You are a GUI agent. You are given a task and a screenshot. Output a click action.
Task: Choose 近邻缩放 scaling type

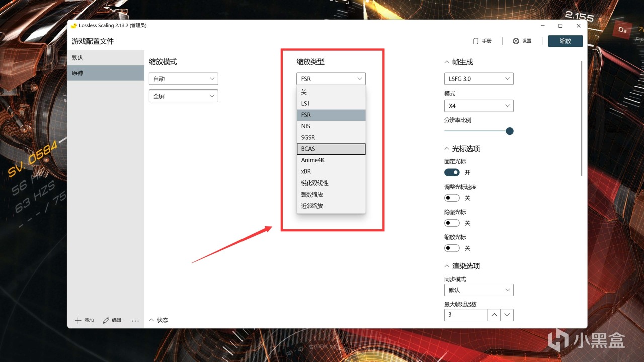331,206
